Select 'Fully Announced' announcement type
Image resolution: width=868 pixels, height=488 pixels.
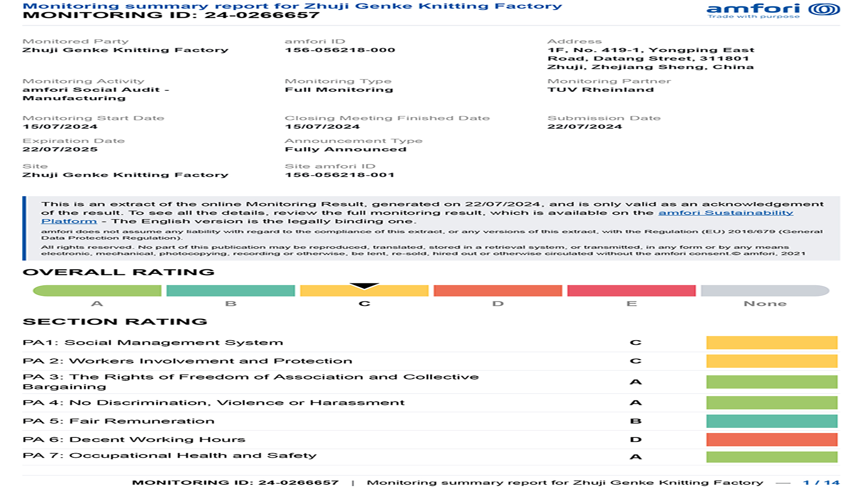[x=345, y=149]
